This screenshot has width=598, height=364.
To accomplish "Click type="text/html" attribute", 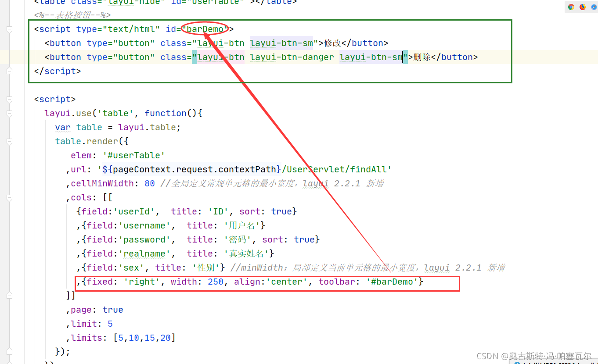I will 118,29.
